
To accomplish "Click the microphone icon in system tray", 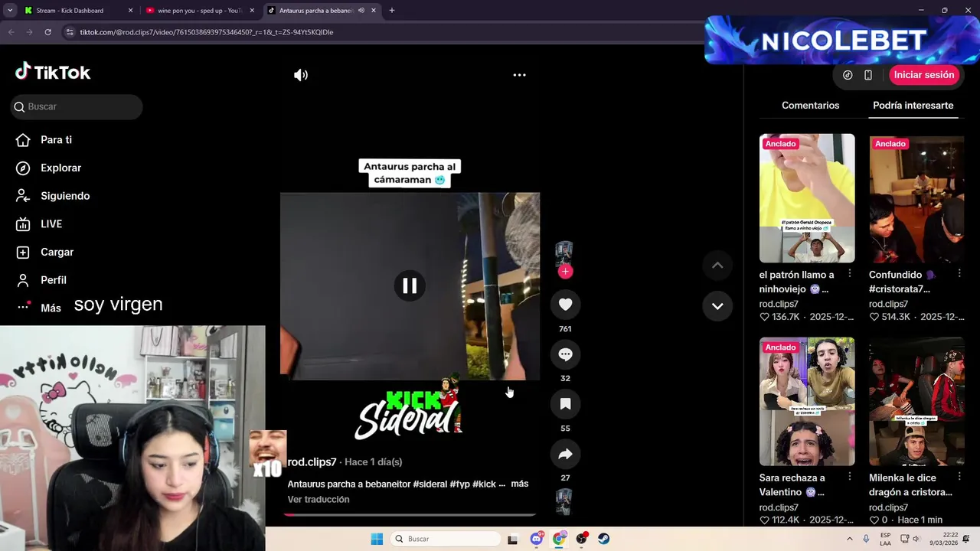I will click(x=866, y=539).
